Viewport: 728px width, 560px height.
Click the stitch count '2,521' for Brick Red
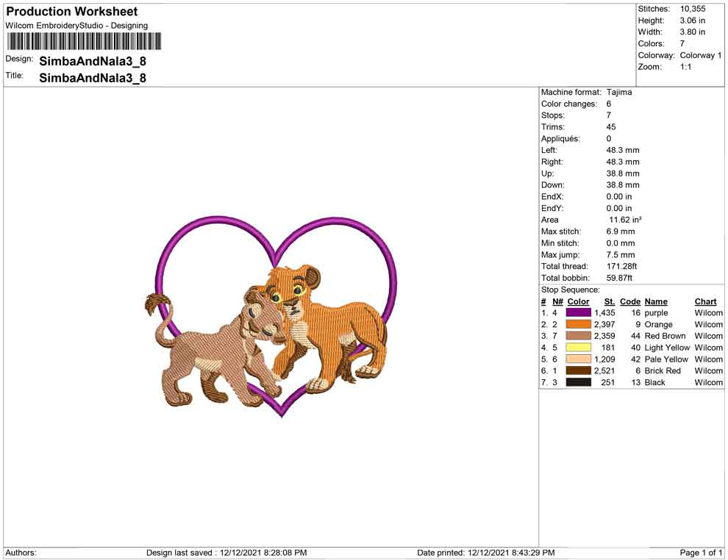coord(604,370)
